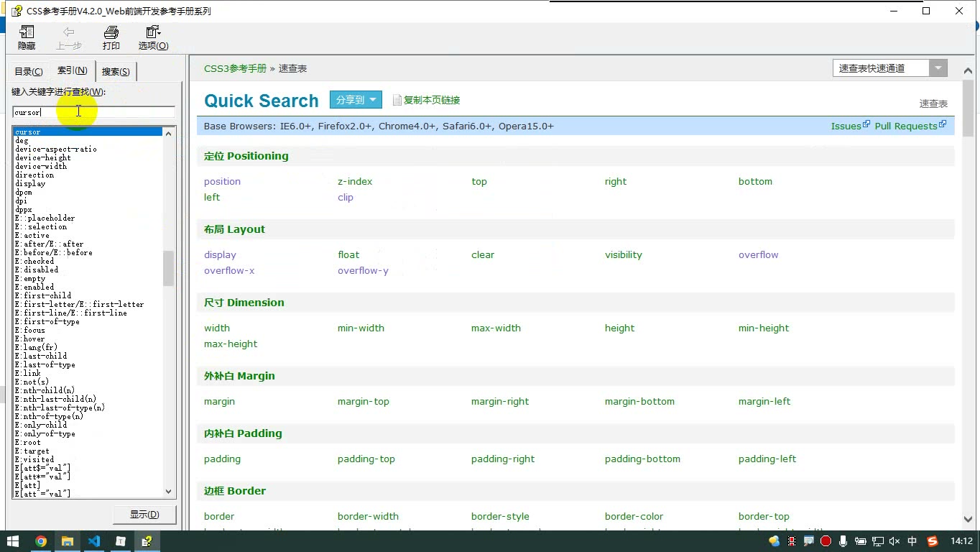Click the Print (打印) toolbar icon
980x552 pixels.
(111, 37)
